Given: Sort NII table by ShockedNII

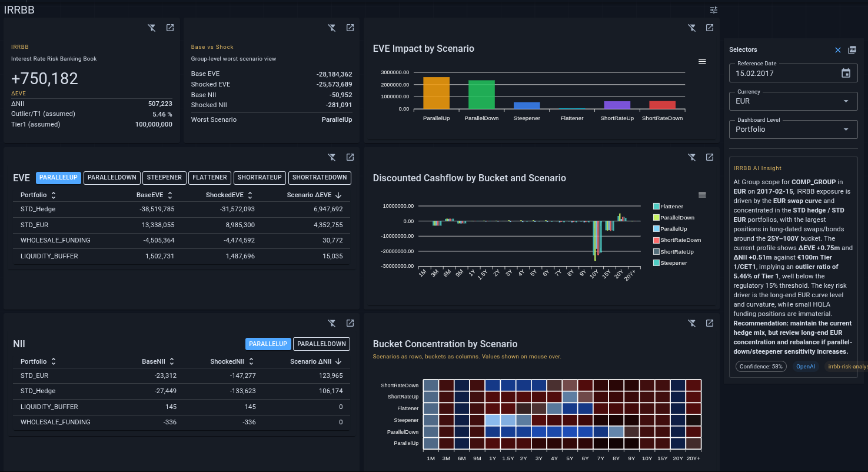Looking at the screenshot, I should coord(232,361).
